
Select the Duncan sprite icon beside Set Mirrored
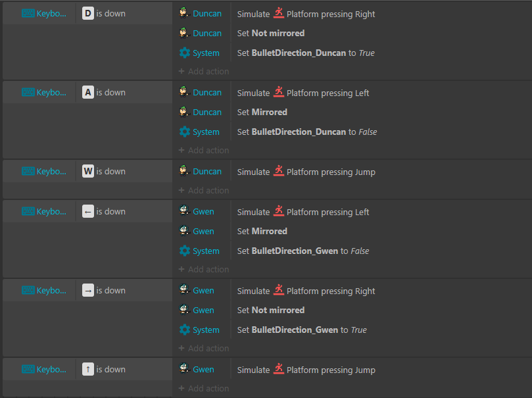click(x=184, y=112)
